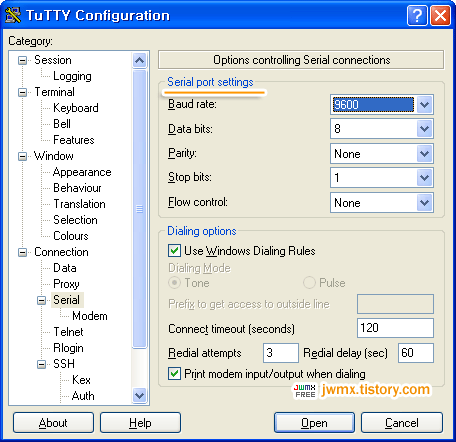Viewport: 456px width, 442px height.
Task: Click the TuTTY title bar application icon
Action: 13,15
